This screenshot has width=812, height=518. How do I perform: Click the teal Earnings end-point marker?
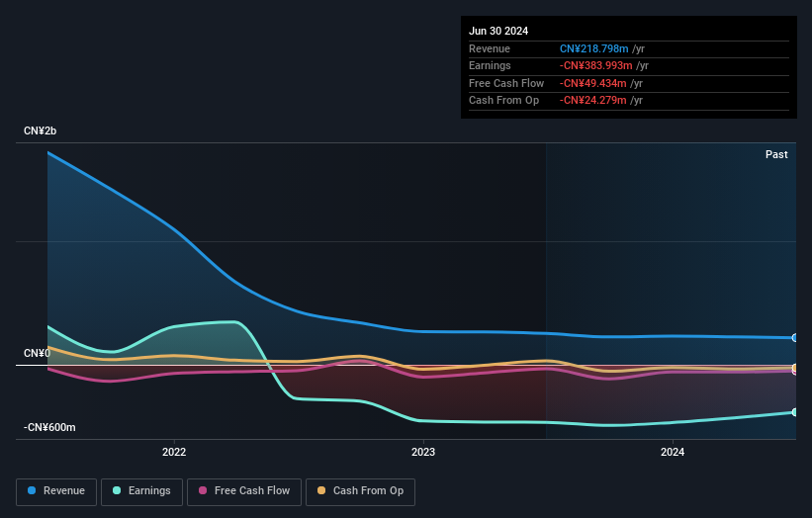click(795, 412)
